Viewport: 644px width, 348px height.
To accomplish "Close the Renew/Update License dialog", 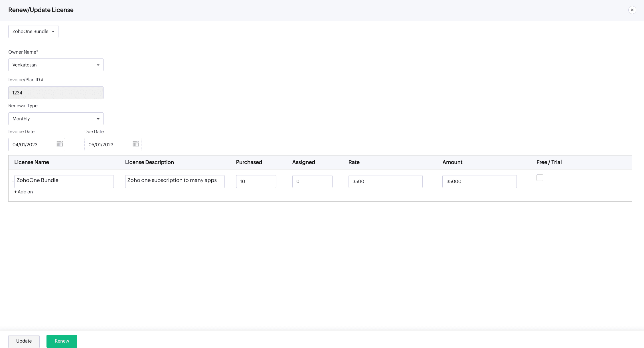I will pos(632,10).
